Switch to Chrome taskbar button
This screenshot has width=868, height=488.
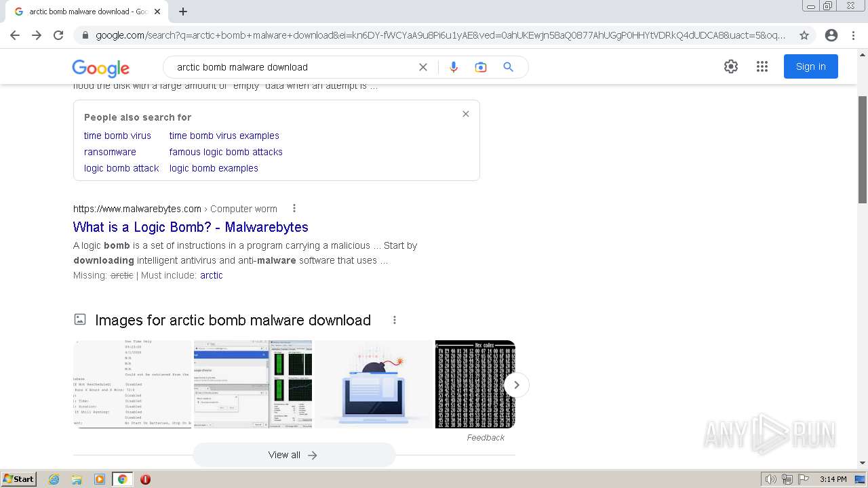123,479
